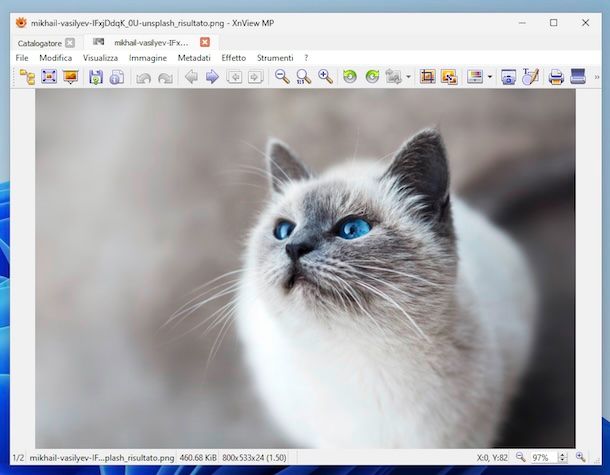Viewport: 610px width, 475px height.
Task: Click the scanner acquire icon
Action: click(x=578, y=77)
